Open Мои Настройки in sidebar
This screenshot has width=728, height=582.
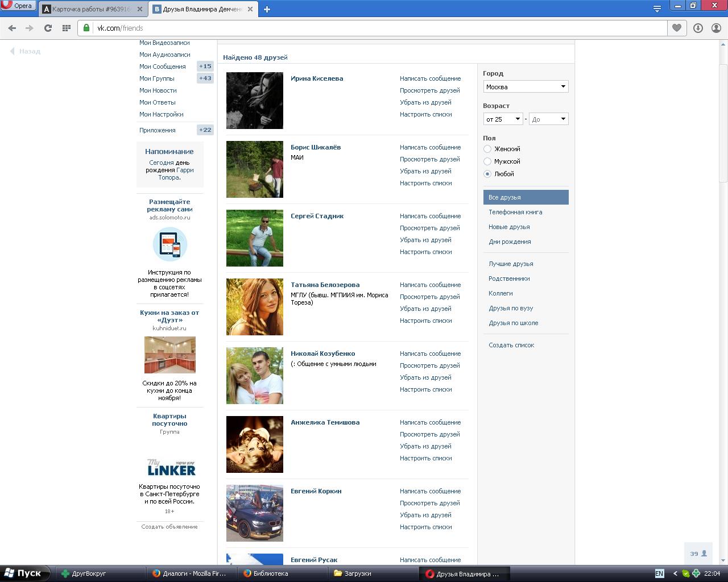click(x=161, y=114)
